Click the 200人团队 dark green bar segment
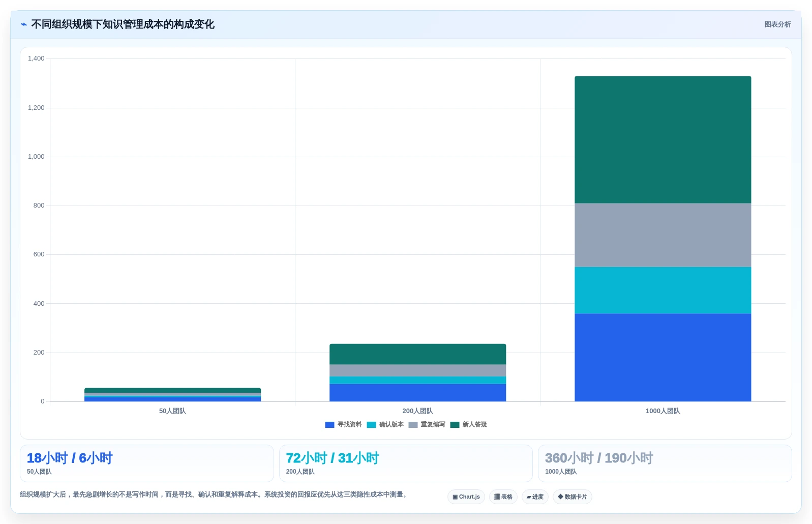 point(418,354)
